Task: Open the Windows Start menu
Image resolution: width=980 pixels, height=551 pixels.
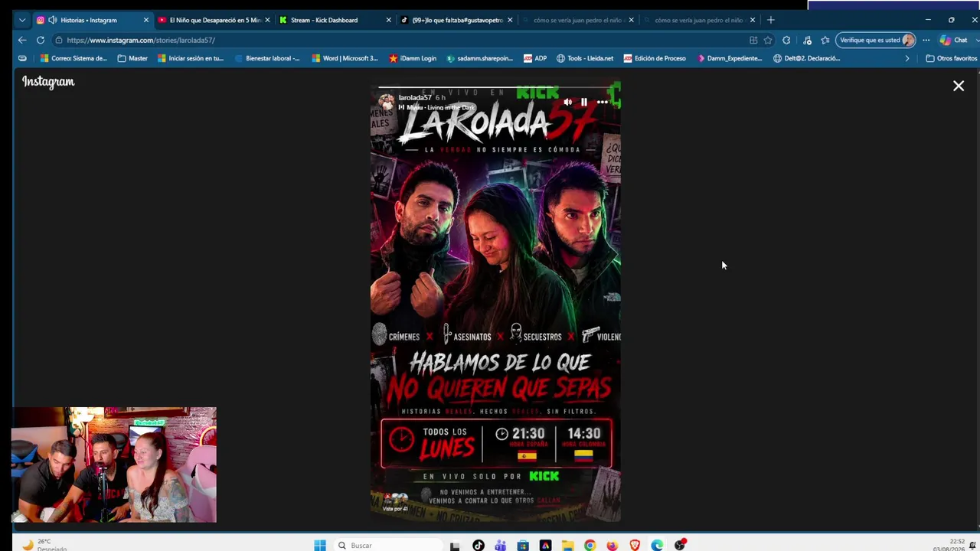Action: pos(320,545)
